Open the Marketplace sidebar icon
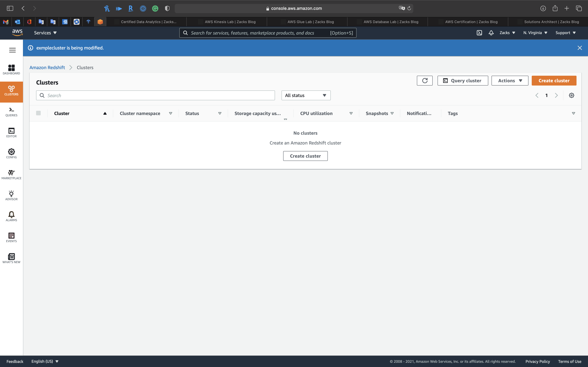588x367 pixels. [11, 174]
